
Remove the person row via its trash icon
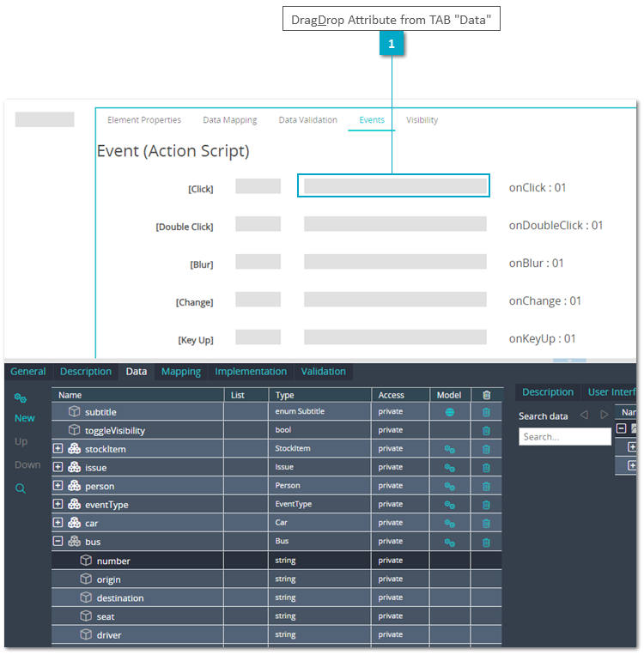pos(486,486)
